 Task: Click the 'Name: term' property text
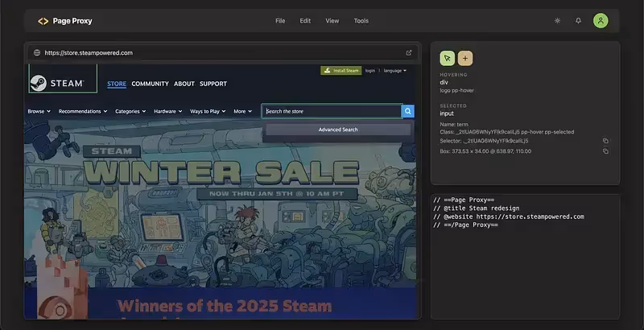pyautogui.click(x=454, y=125)
